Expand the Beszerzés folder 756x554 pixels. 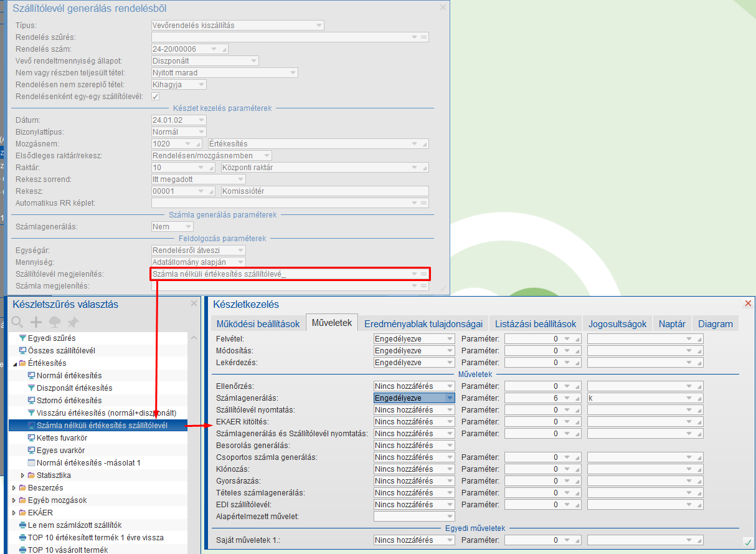pos(14,487)
